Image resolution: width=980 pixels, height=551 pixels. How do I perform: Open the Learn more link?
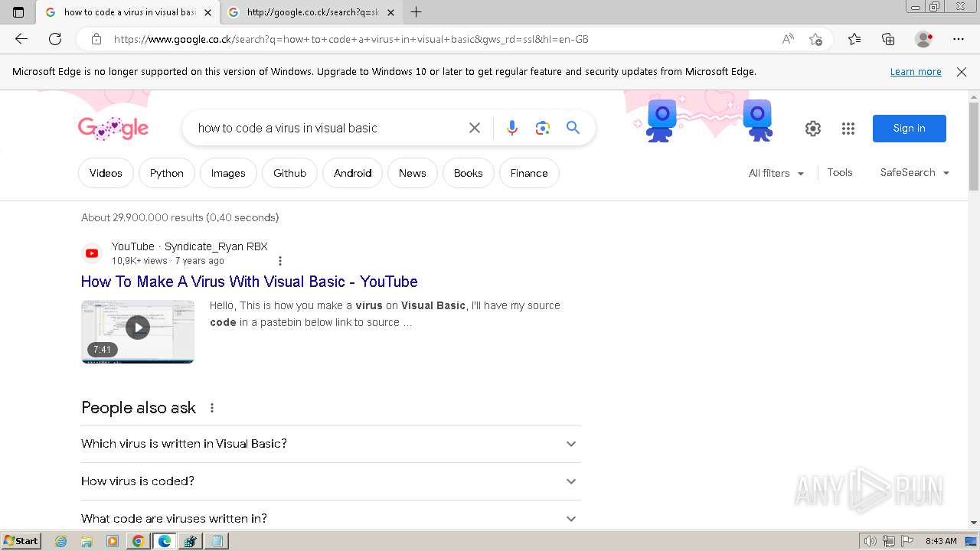click(916, 72)
